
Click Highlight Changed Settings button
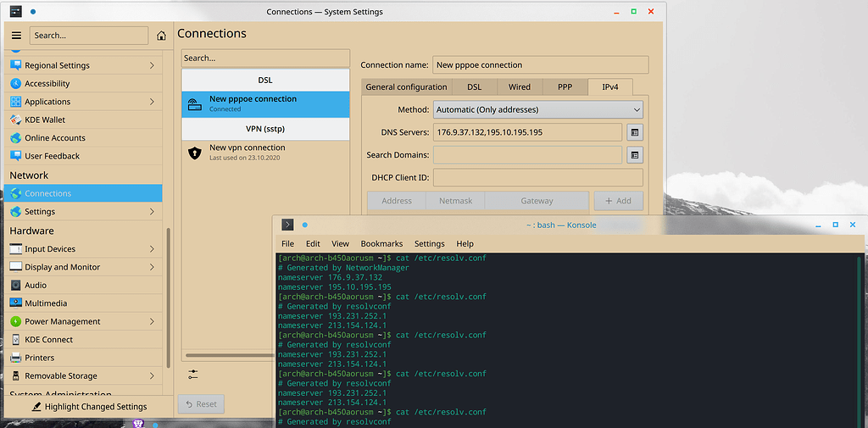tap(89, 407)
